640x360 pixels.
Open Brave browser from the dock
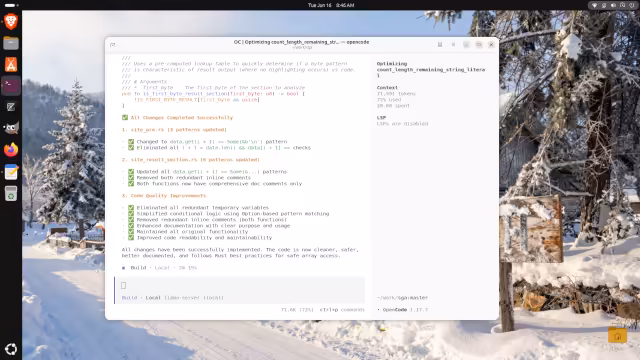(11, 21)
